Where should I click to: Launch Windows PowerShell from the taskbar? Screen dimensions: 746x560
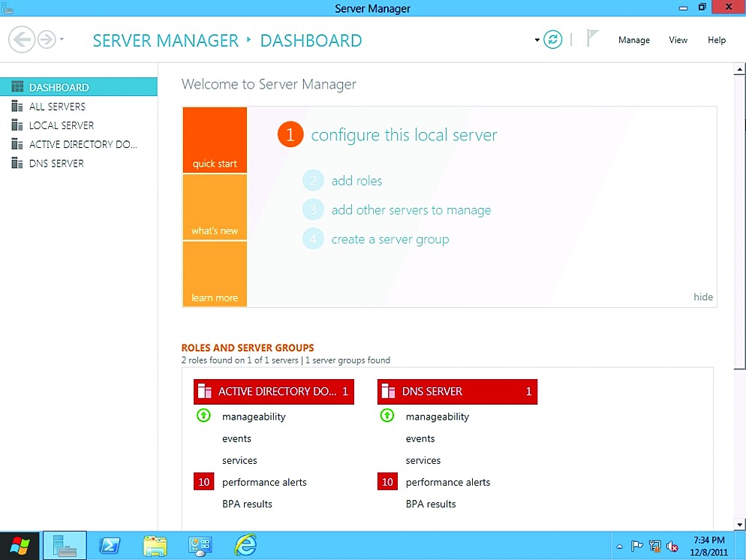[x=110, y=546]
